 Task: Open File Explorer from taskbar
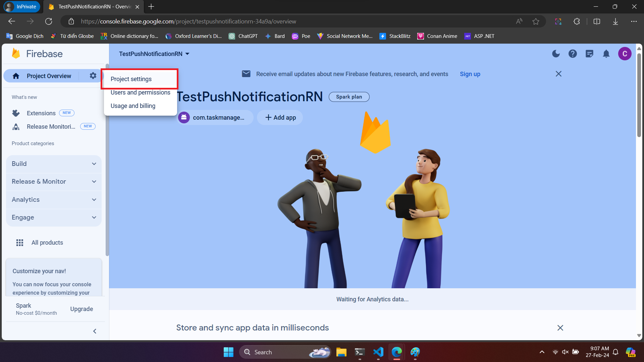coord(341,352)
